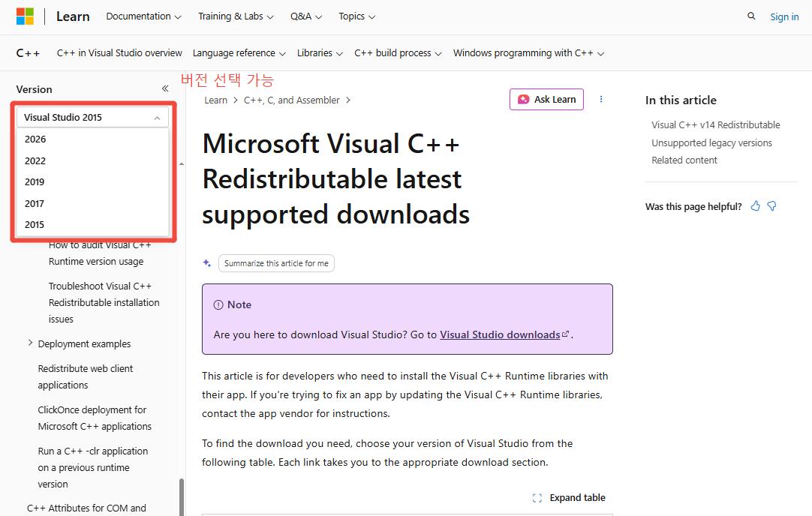Click the thumbs up helpful icon

click(x=756, y=206)
